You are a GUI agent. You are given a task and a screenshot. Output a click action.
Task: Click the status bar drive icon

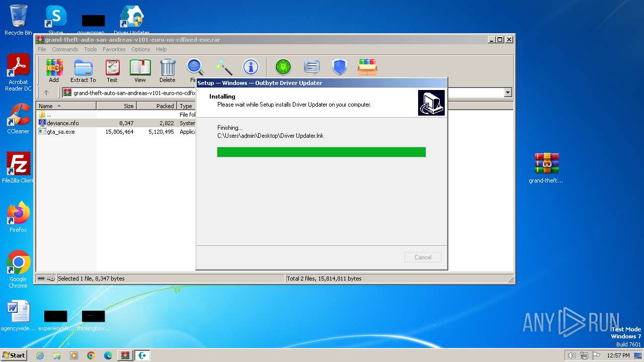[x=42, y=279]
